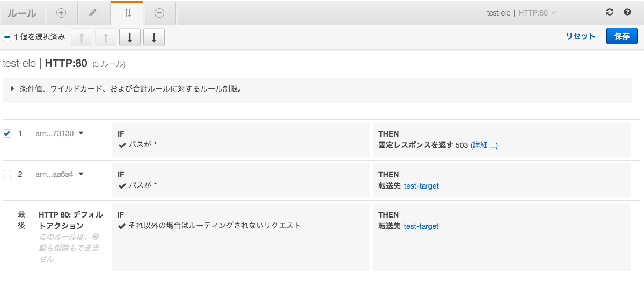The height and width of the screenshot is (284, 644).
Task: Click the それ以外の場合はルーティングされないリクエスト condition
Action: 215,225
